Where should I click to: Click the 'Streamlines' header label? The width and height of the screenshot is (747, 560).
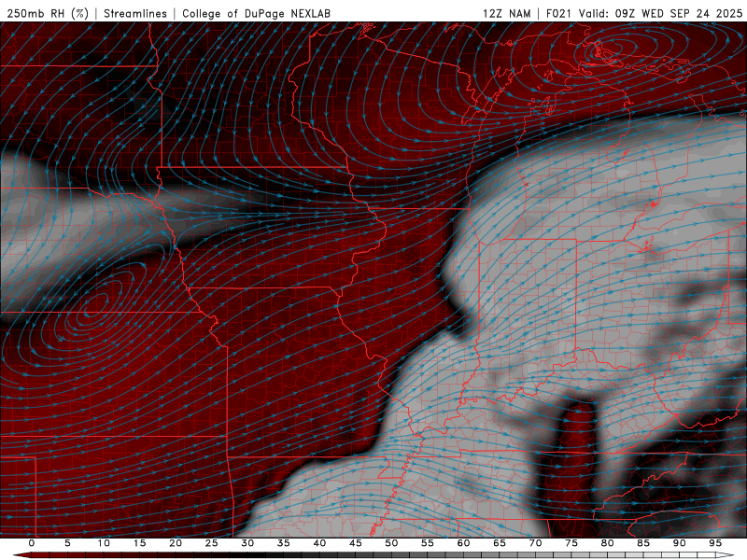[135, 13]
